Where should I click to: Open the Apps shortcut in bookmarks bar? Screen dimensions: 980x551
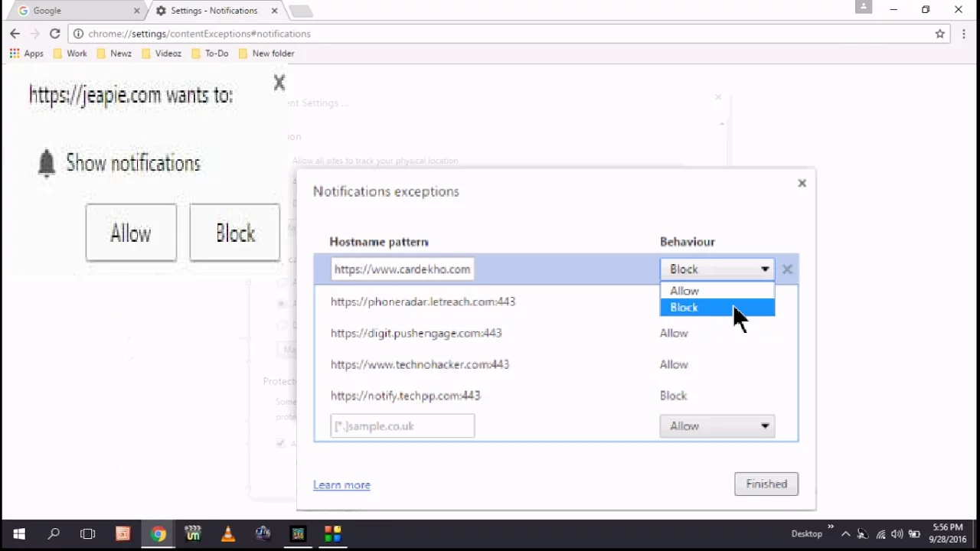(26, 54)
